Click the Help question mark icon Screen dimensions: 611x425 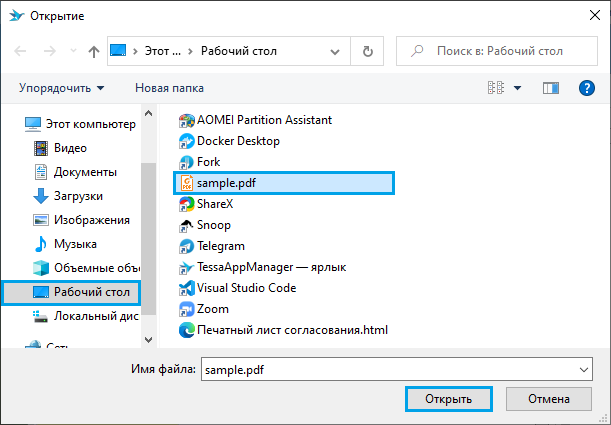tap(587, 88)
